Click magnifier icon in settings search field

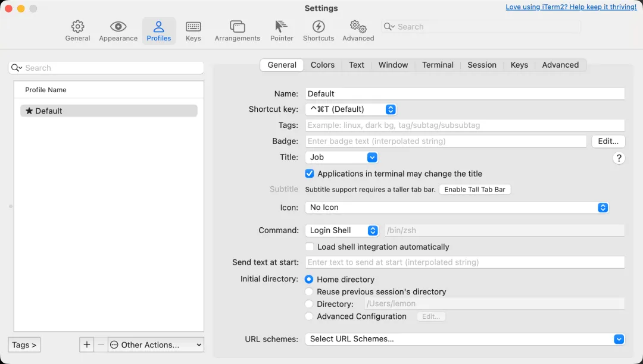click(x=389, y=27)
